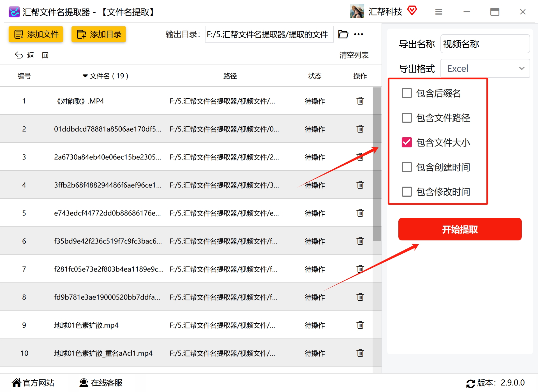Screen dimensions: 538x392
Task: Open the 导出格式 Excel dropdown
Action: [x=485, y=68]
